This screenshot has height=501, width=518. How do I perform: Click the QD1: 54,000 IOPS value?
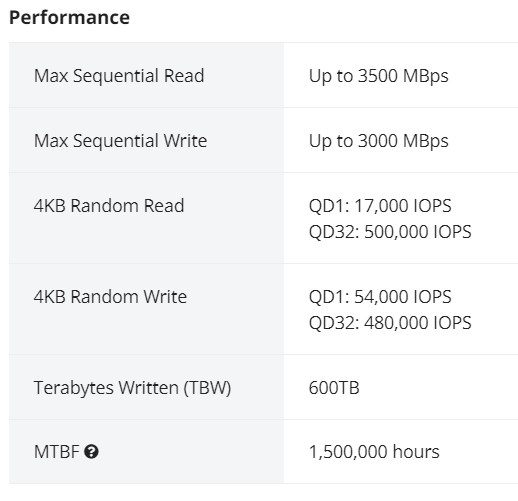(380, 297)
